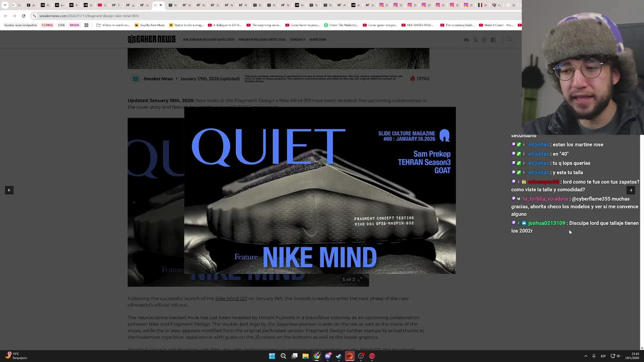The width and height of the screenshot is (644, 362).
Task: Click chat message 'estan los martine rose'
Action: click(578, 144)
